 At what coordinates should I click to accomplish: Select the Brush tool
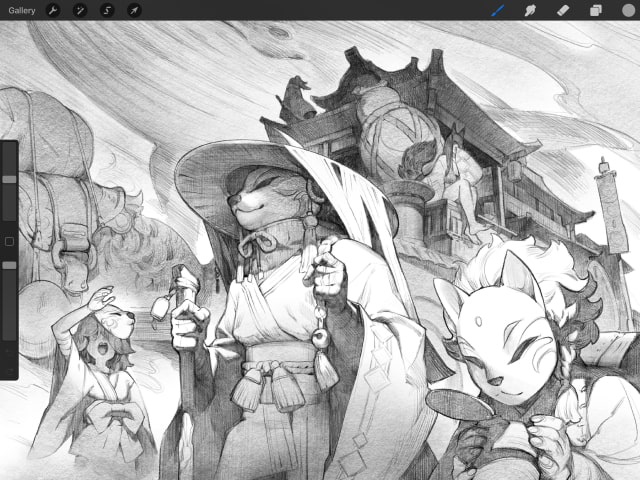click(498, 10)
